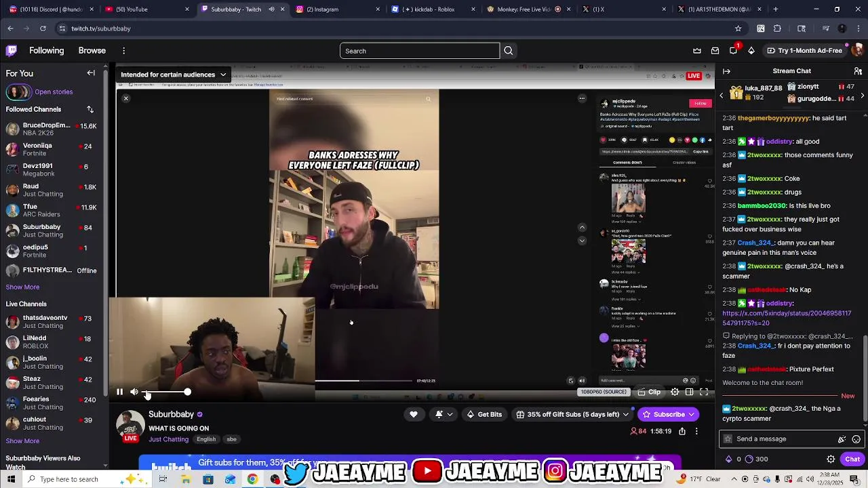
Task: Reload the page in Chrome
Action: coord(43,28)
